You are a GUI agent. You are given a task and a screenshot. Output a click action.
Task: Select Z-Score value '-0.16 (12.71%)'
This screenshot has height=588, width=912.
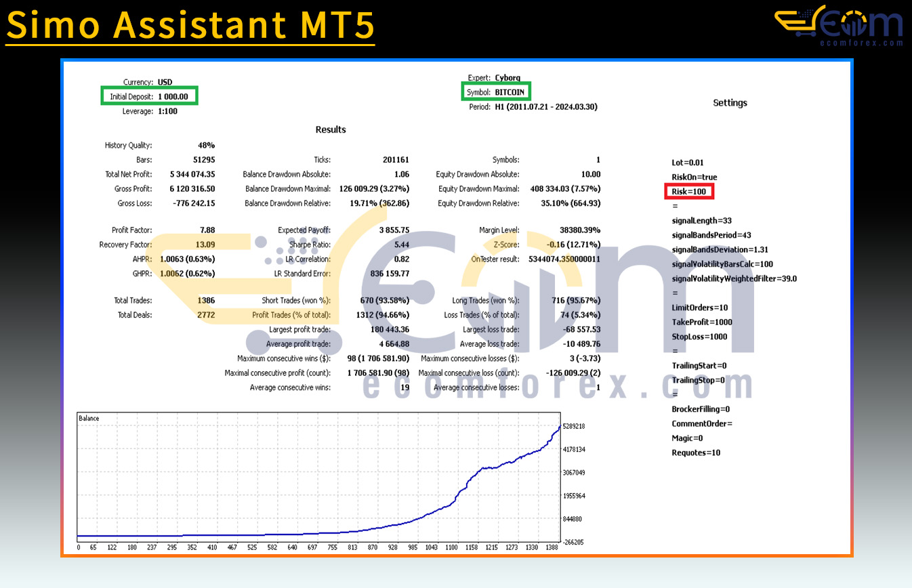(573, 245)
